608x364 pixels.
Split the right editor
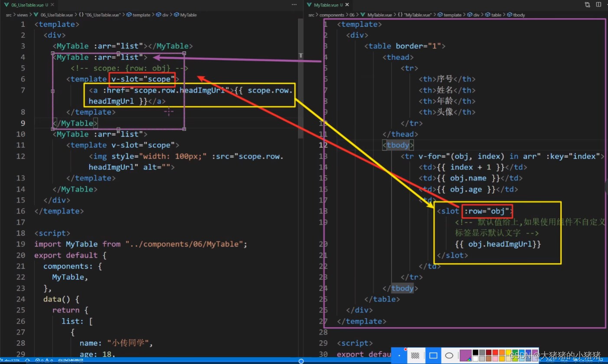[x=598, y=4]
